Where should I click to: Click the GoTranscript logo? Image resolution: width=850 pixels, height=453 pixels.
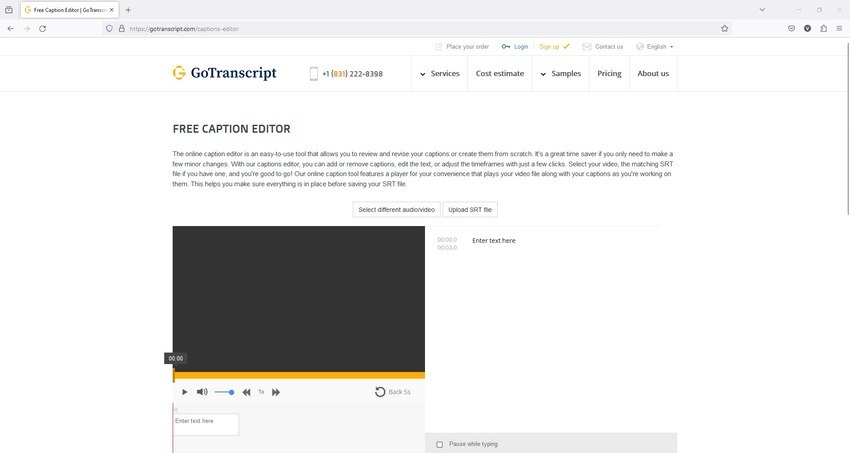click(224, 73)
